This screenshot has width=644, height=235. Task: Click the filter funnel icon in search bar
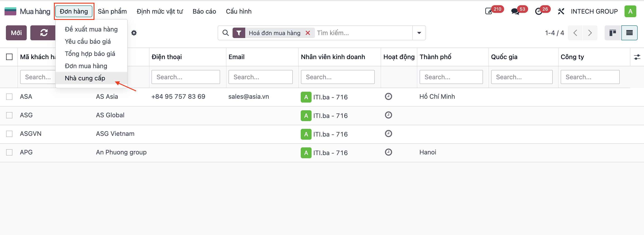click(x=239, y=33)
